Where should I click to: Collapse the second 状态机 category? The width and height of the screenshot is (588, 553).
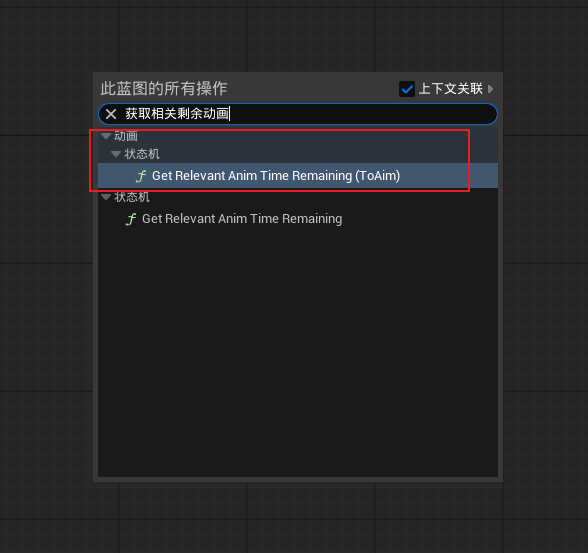point(106,197)
